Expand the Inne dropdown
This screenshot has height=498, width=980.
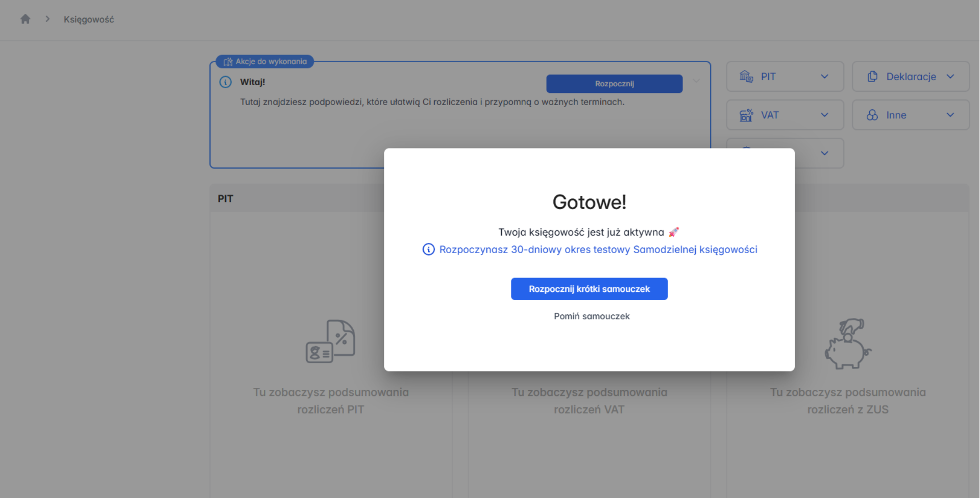911,115
